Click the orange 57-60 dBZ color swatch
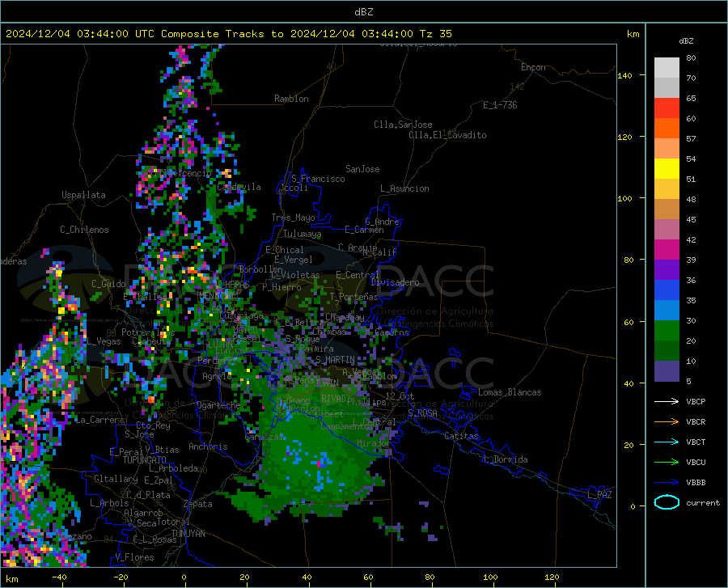728x588 pixels. click(667, 129)
